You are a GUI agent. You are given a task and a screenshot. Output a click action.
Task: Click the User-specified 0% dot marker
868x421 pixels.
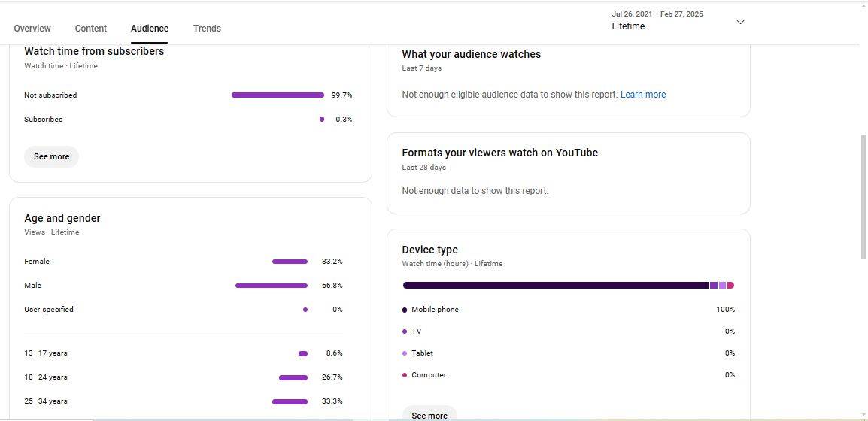tap(305, 310)
